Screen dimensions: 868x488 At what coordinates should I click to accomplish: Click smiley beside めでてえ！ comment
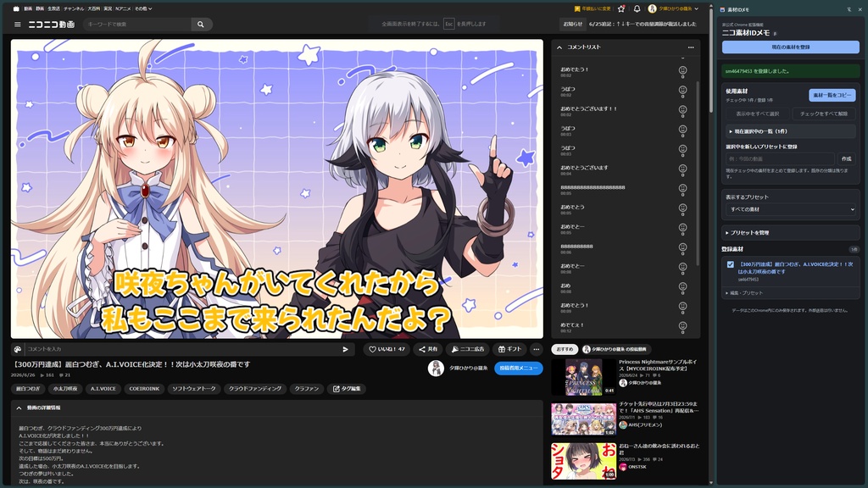pos(682,326)
